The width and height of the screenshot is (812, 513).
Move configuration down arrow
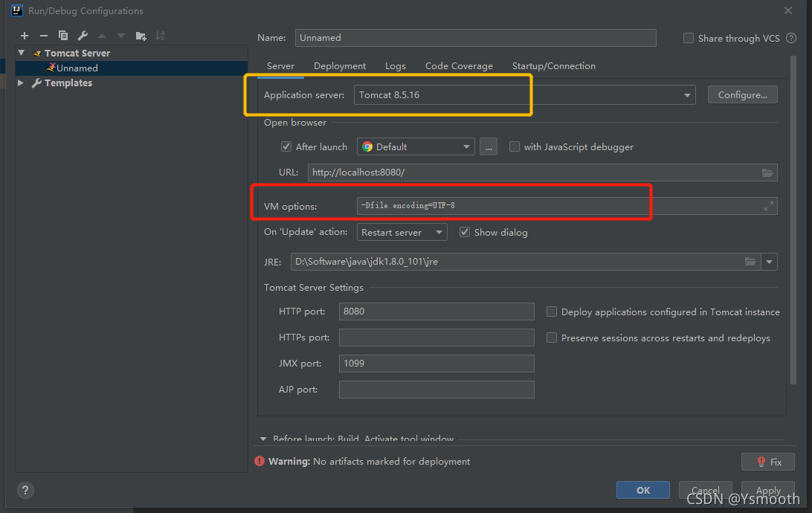point(121,36)
